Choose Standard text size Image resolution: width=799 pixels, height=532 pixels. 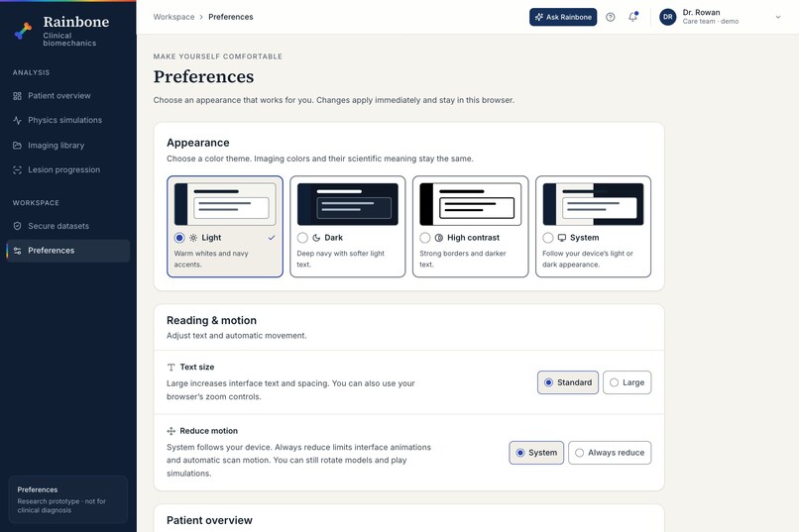click(568, 382)
